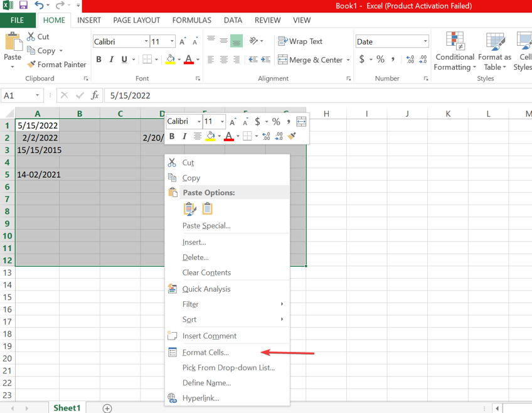The image size is (532, 413).
Task: Click the Increase Indent icon
Action: [x=265, y=60]
